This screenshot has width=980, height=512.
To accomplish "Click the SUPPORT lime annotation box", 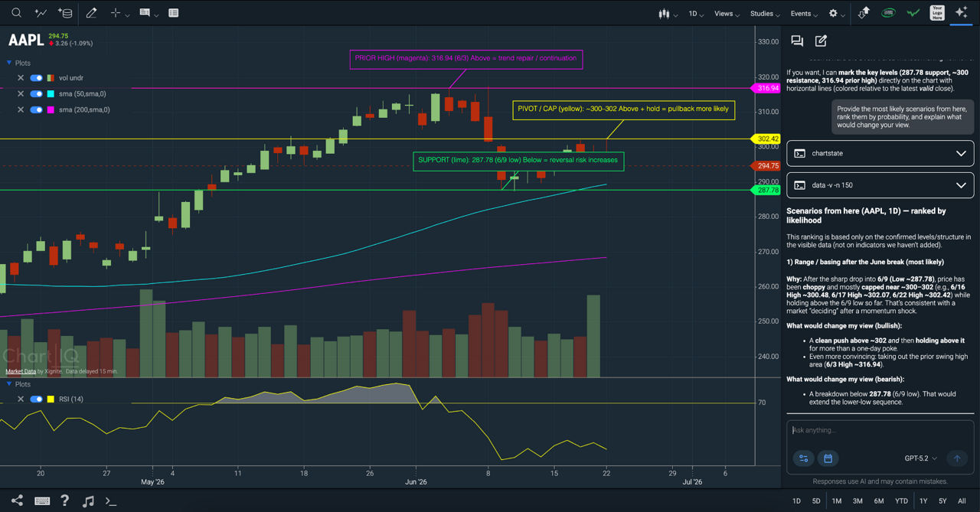I will (518, 161).
